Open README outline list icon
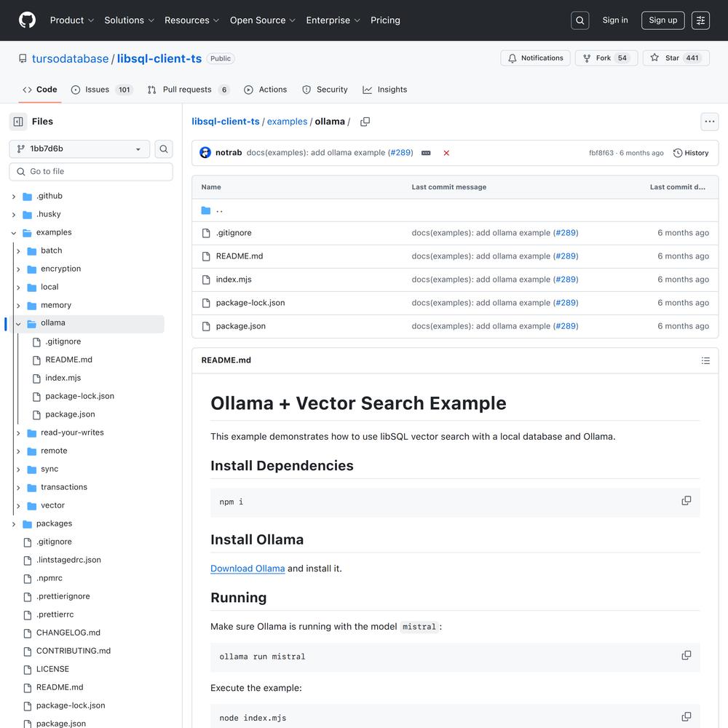 pyautogui.click(x=705, y=361)
